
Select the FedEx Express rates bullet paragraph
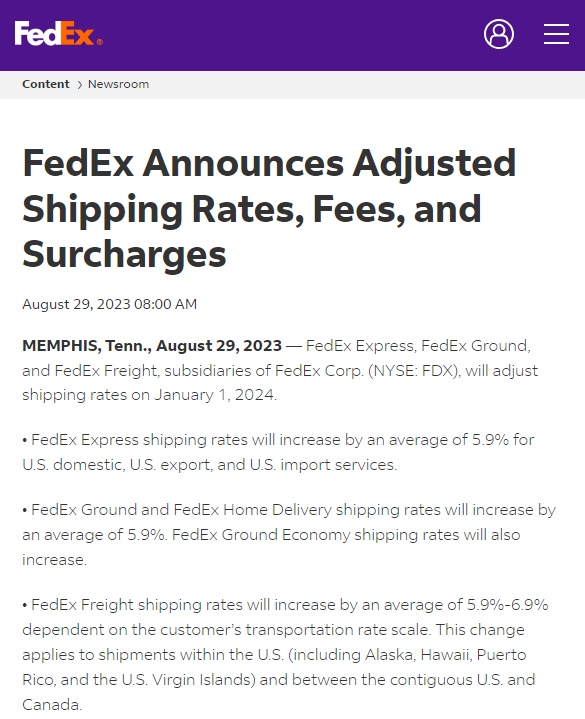(278, 453)
